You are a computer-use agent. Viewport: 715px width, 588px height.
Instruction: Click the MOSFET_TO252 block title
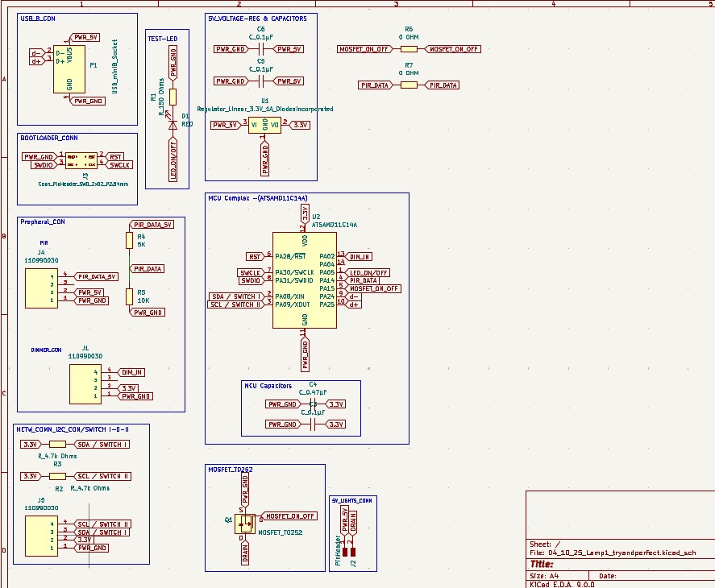click(231, 470)
